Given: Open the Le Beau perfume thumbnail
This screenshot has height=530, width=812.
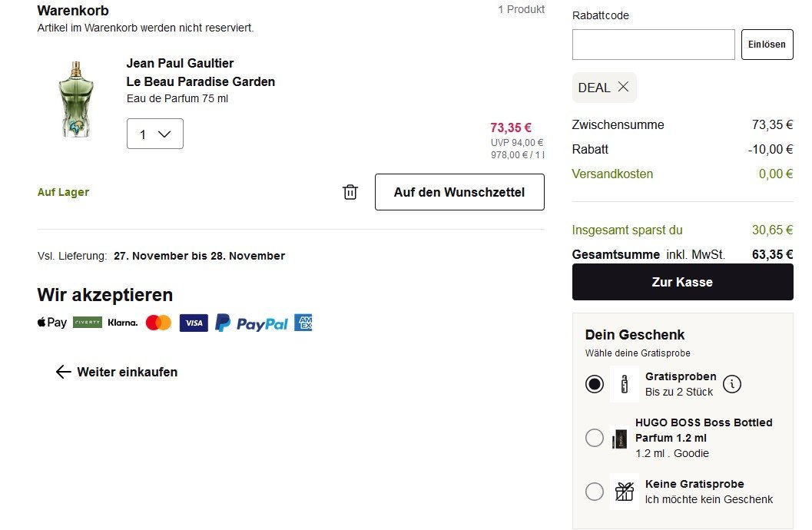Looking at the screenshot, I should click(75, 100).
